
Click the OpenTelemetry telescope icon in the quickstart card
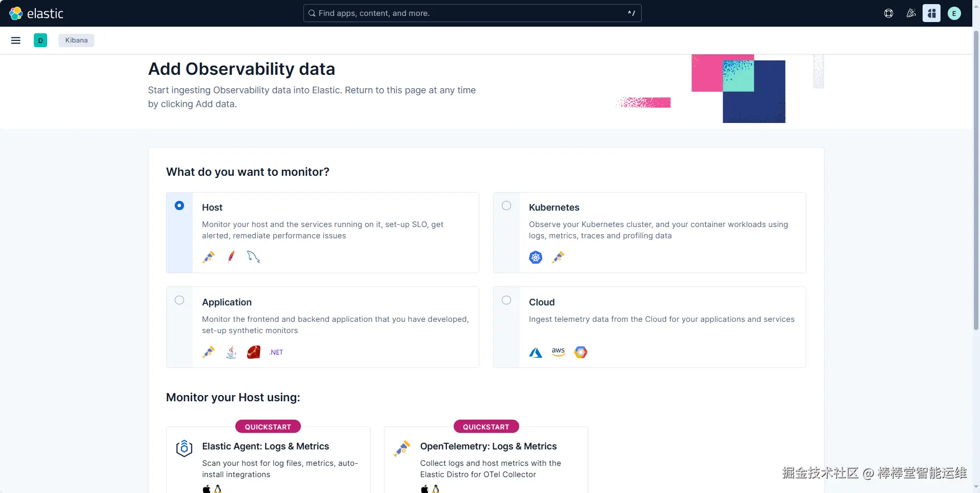point(402,448)
